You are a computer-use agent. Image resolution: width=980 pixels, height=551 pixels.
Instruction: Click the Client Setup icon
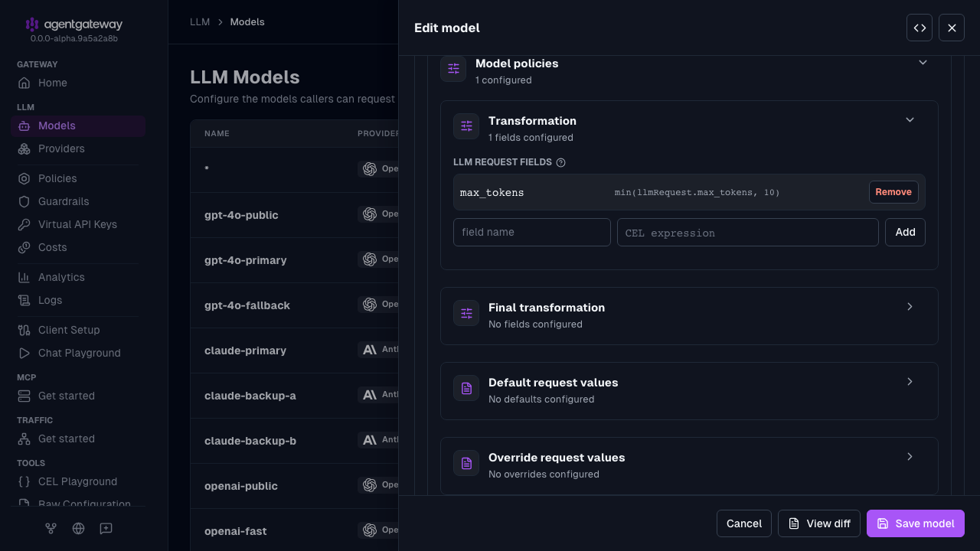point(24,330)
